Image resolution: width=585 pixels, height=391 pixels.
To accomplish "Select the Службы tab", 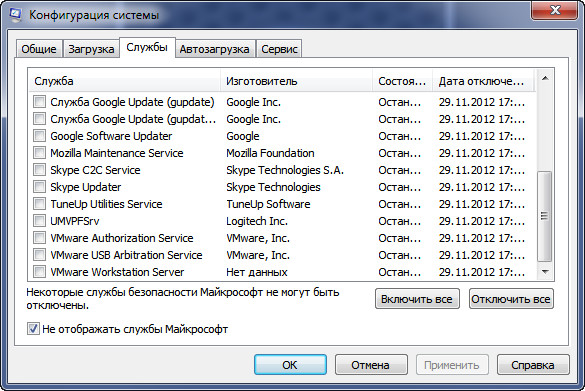I will coord(147,47).
